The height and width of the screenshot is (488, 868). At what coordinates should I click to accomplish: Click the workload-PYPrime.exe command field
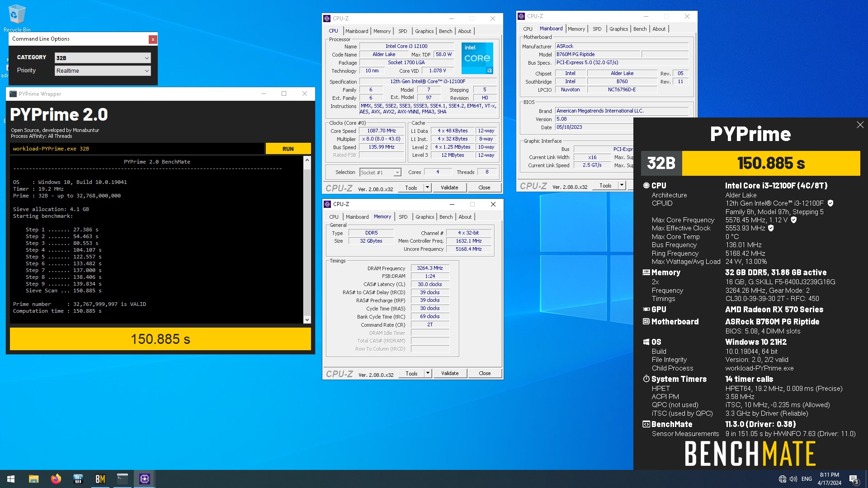137,149
